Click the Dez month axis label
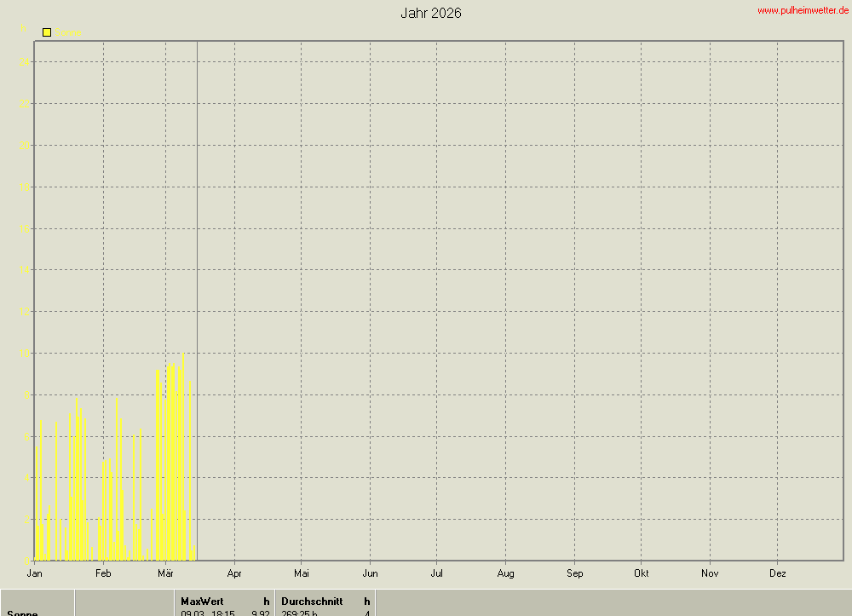The height and width of the screenshot is (616, 852). click(777, 573)
